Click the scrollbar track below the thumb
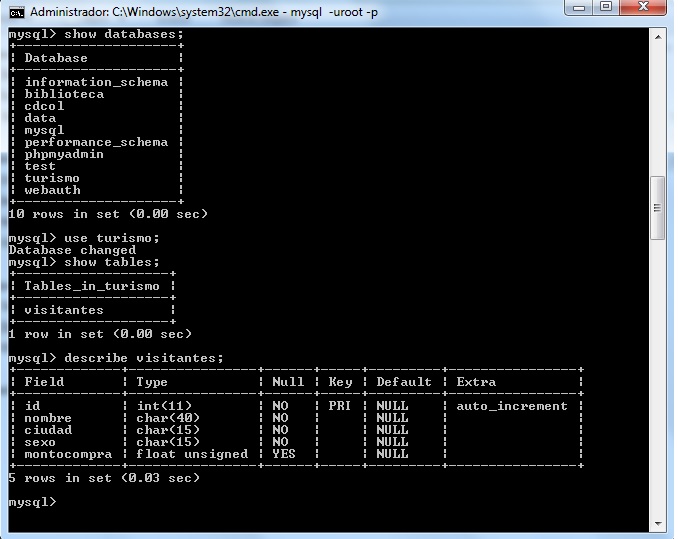The image size is (678, 539). [657, 380]
